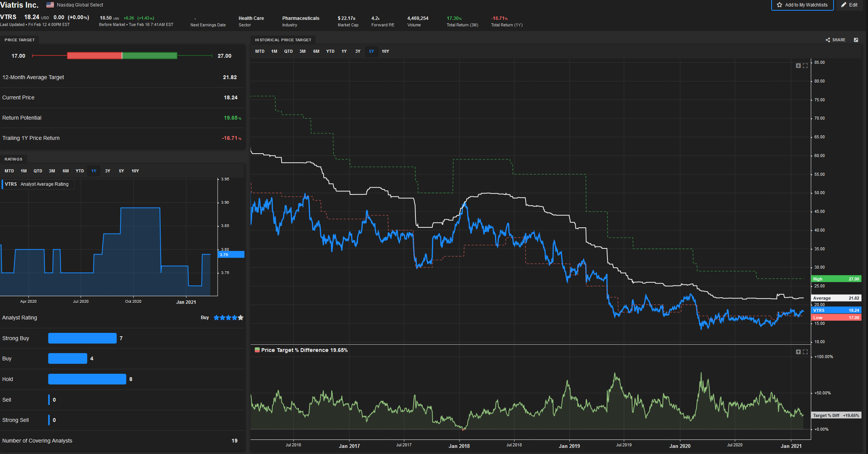Image resolution: width=868 pixels, height=454 pixels.
Task: Click the fullscreen icon on the lower difference chart
Action: [806, 352]
